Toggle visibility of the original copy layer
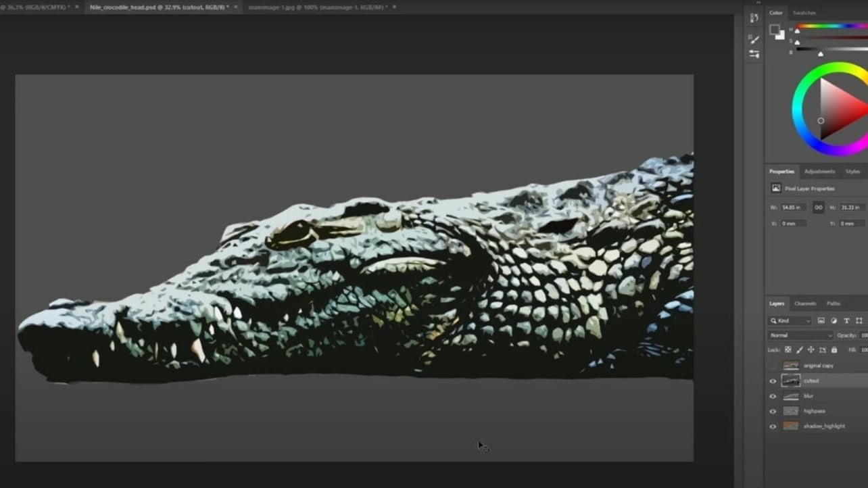Image resolution: width=868 pixels, height=488 pixels. pyautogui.click(x=772, y=366)
